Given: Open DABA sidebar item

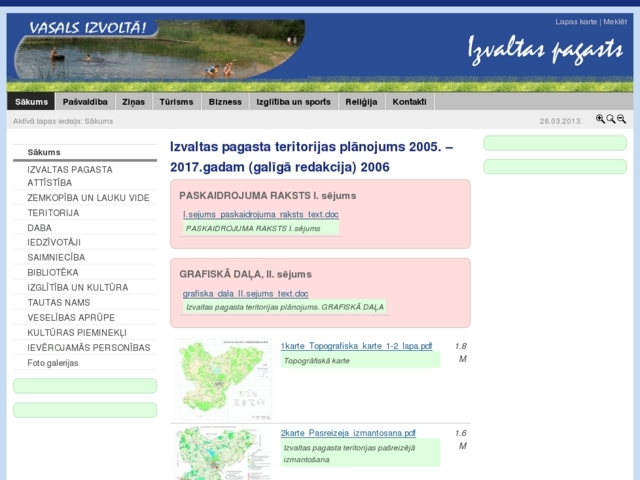Looking at the screenshot, I should pos(85,228).
